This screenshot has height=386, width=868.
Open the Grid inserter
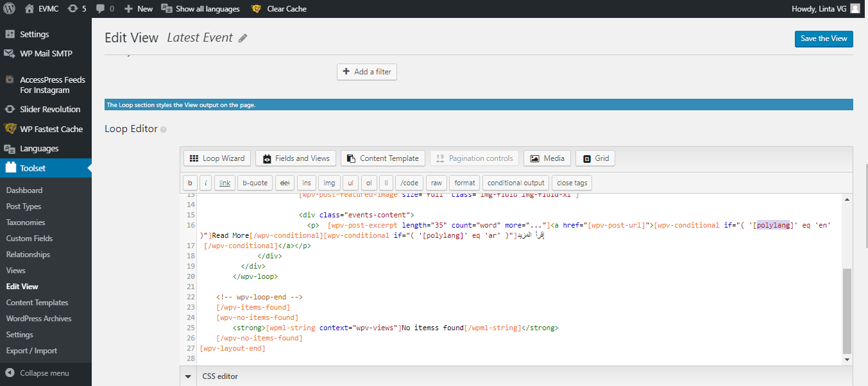click(x=595, y=158)
